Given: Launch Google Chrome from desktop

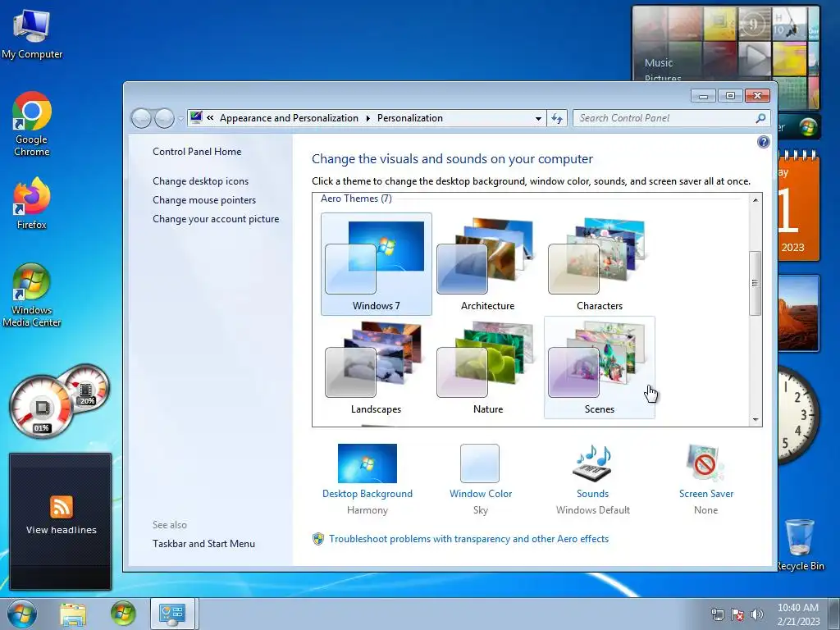Looking at the screenshot, I should click(32, 124).
